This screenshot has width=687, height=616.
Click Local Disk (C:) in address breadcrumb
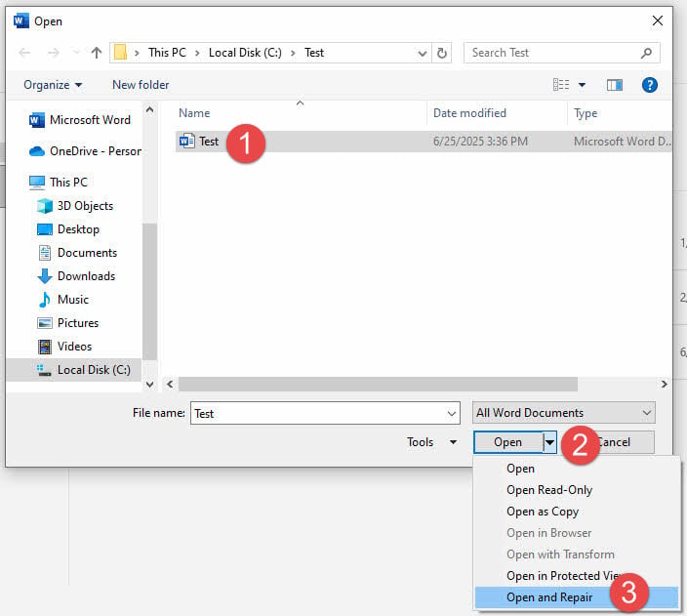[245, 53]
